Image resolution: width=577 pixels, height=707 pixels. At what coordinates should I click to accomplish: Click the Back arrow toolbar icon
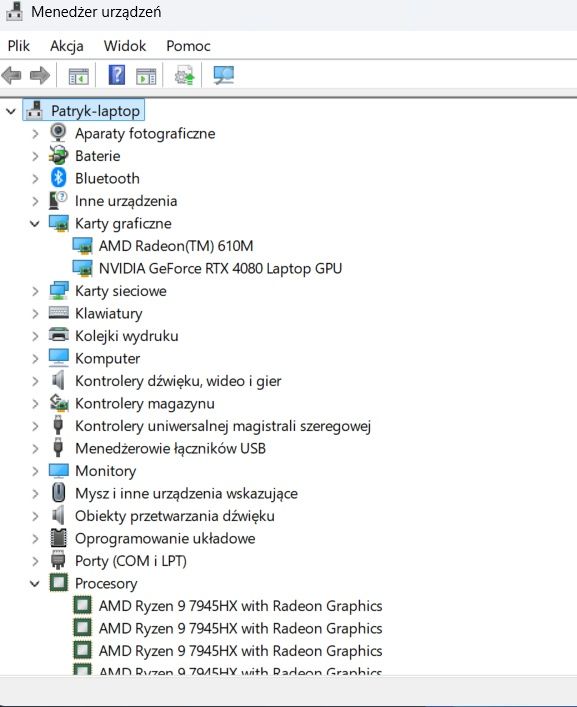(12, 75)
